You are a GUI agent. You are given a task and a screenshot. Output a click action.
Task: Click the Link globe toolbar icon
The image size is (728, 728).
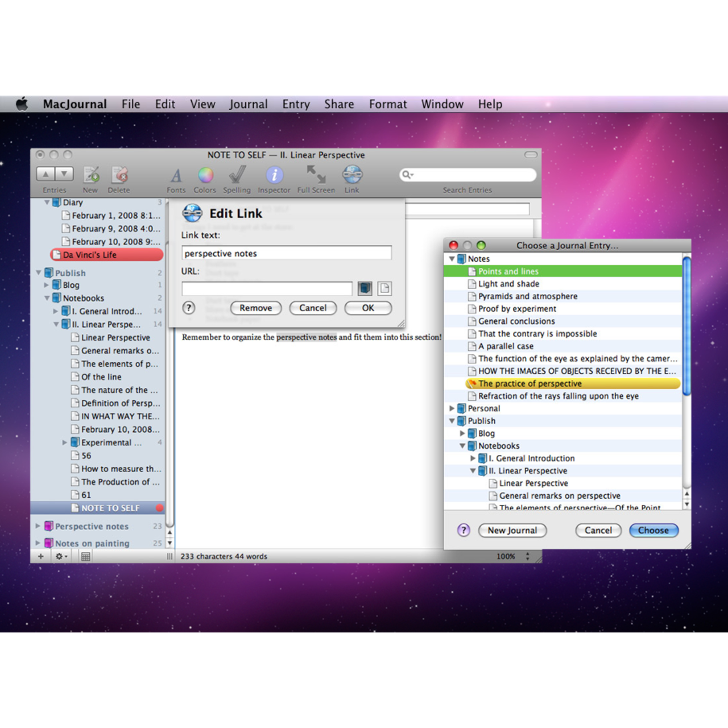click(x=352, y=175)
